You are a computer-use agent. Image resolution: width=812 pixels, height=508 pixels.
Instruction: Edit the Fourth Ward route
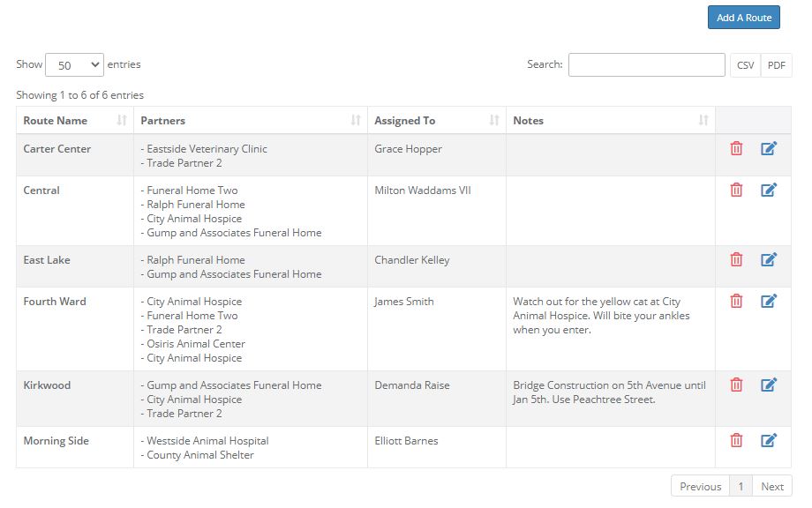[769, 301]
